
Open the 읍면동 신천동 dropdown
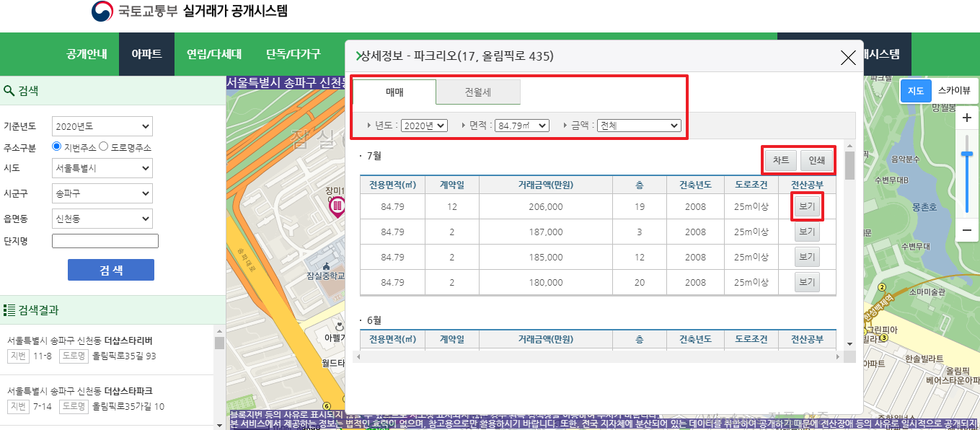tap(102, 218)
